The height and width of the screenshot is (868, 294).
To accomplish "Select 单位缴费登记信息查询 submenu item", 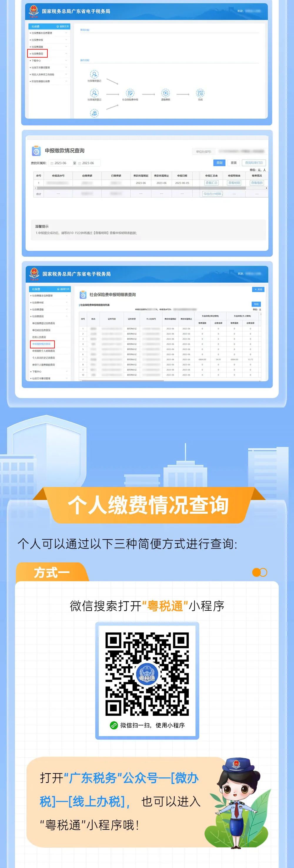I will pos(44,323).
